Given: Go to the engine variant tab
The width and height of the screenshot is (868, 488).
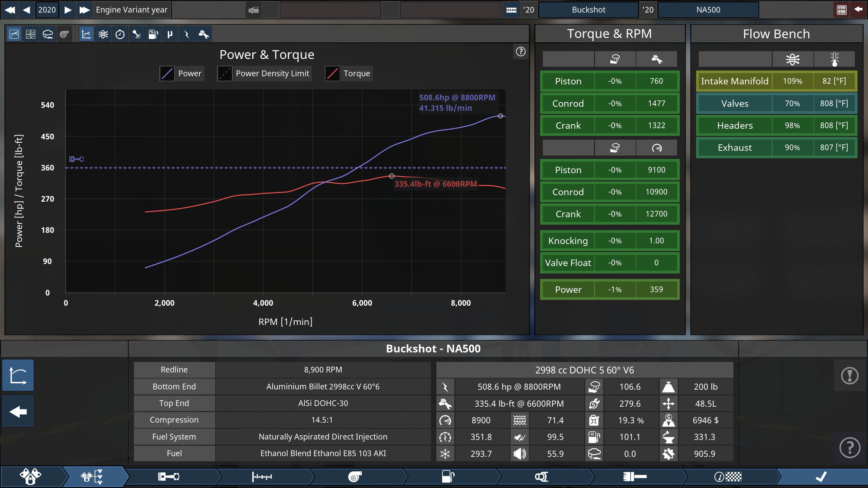Looking at the screenshot, I should pyautogui.click(x=92, y=477).
